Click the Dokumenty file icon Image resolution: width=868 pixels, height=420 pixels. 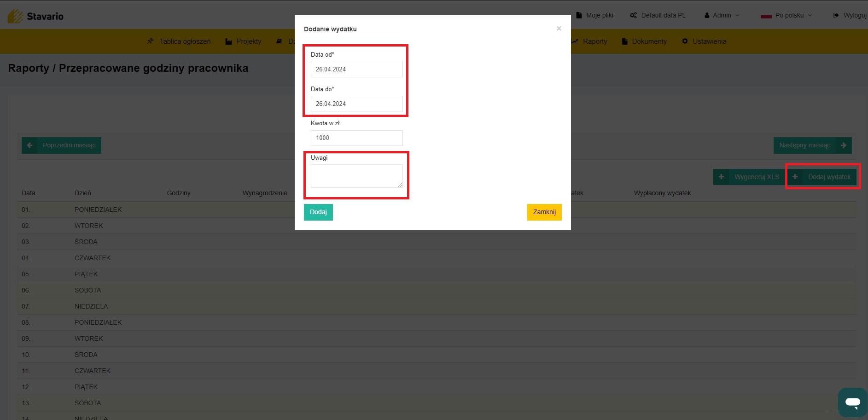point(624,41)
